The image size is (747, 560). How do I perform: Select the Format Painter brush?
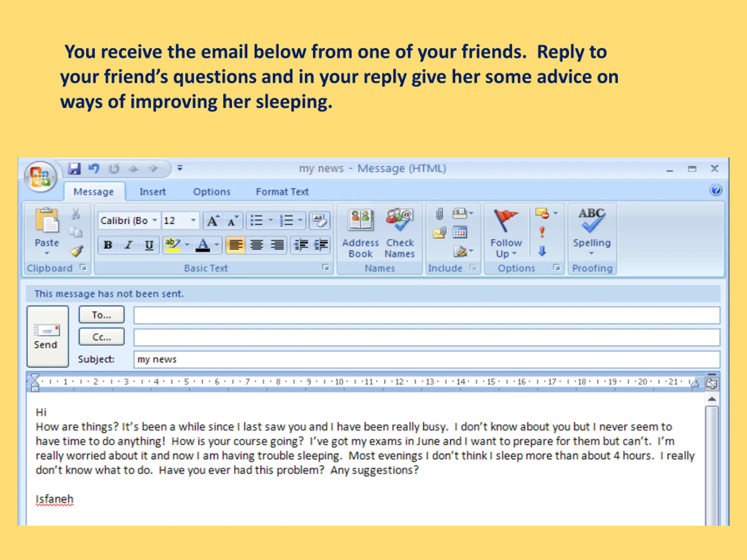point(77,251)
